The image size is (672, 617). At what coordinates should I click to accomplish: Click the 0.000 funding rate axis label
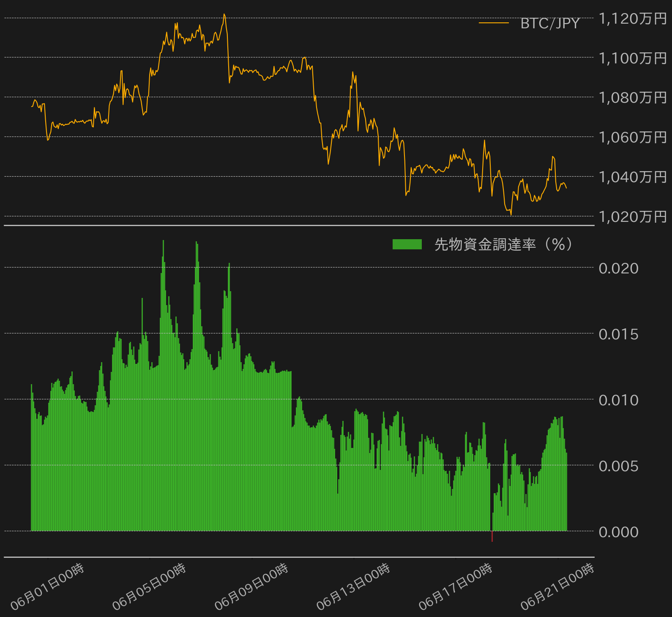click(619, 532)
